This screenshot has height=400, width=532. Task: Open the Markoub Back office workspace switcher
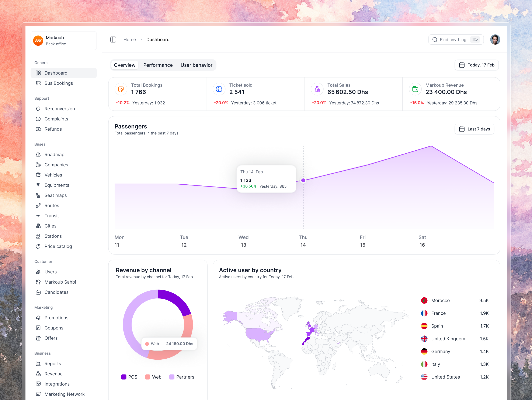pyautogui.click(x=64, y=41)
